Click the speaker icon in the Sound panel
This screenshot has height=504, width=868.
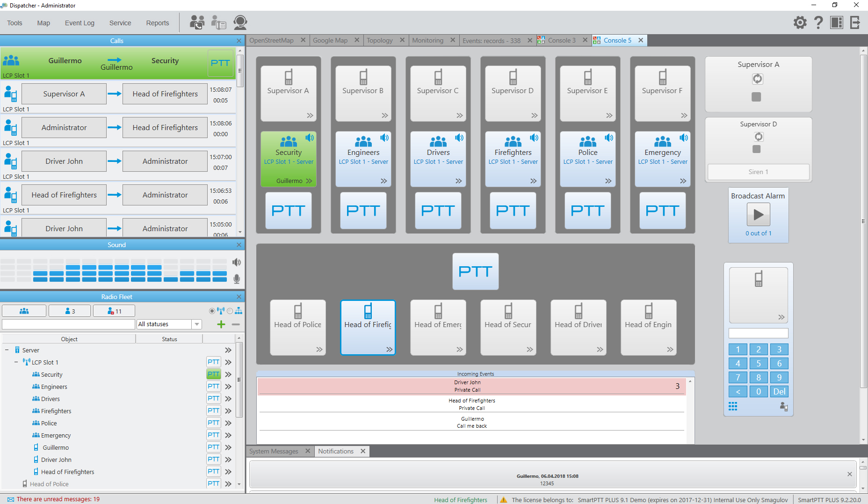click(237, 262)
